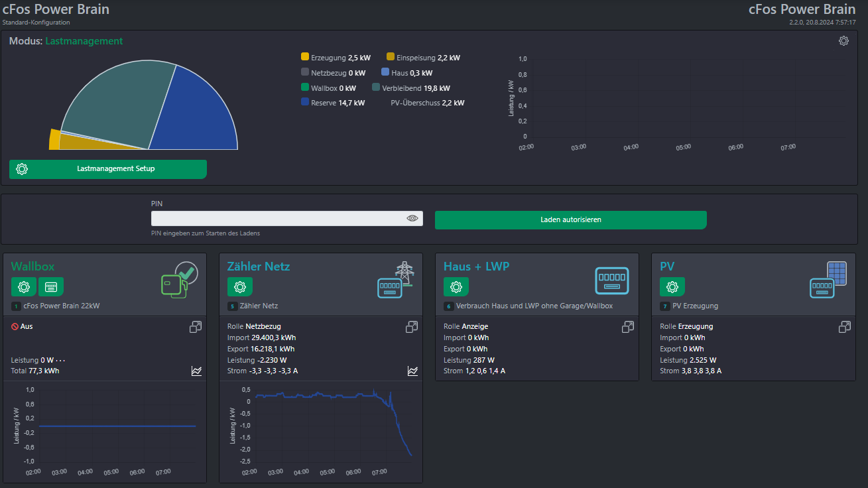Open Zähler Netz settings gear button
868x488 pixels.
[240, 287]
